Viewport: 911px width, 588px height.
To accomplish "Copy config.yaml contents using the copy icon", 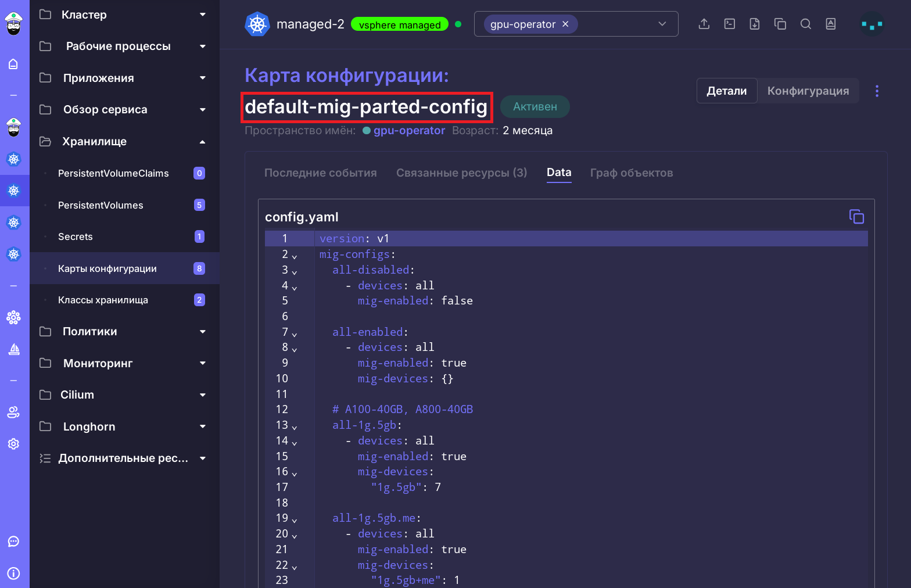I will point(856,217).
